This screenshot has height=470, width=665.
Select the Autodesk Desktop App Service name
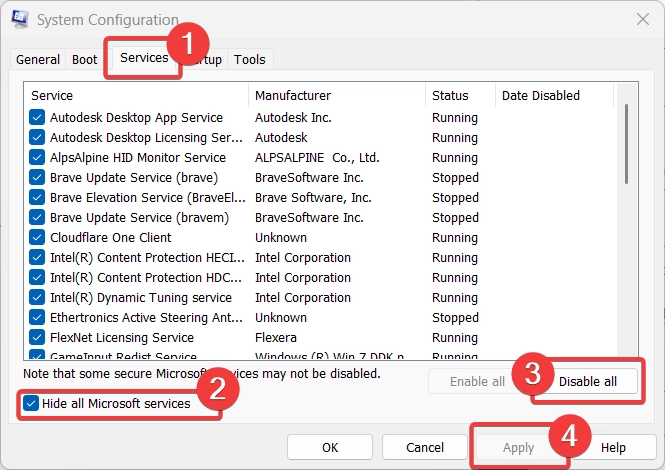coord(136,118)
